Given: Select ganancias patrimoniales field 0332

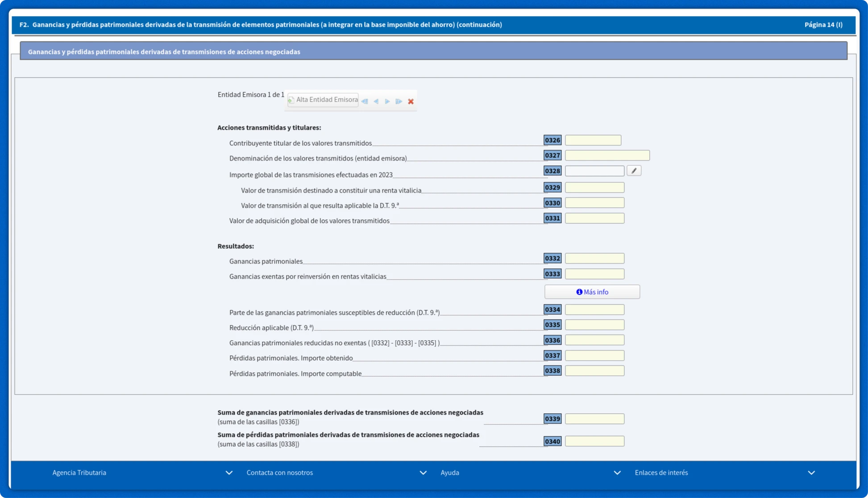Looking at the screenshot, I should tap(594, 259).
